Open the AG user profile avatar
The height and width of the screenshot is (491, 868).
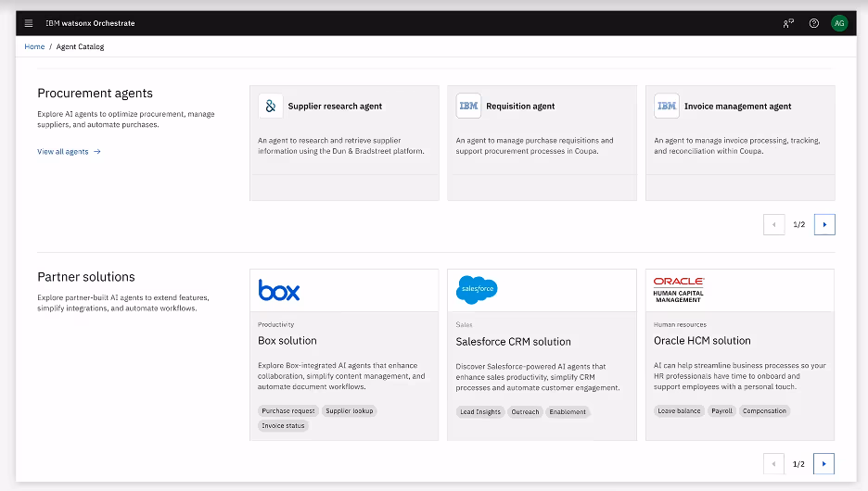(x=839, y=23)
